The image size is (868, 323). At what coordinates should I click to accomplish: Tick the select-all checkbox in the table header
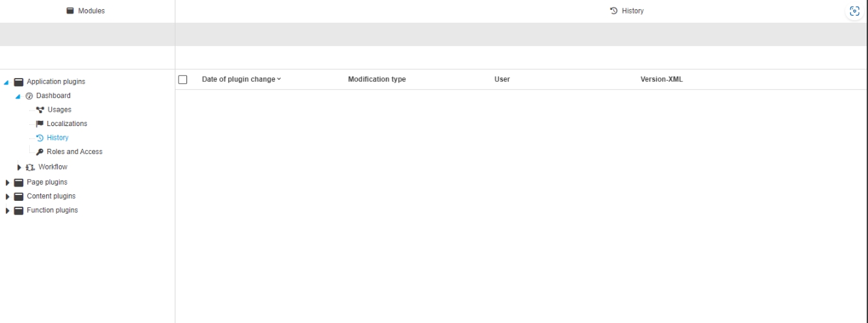pyautogui.click(x=183, y=79)
